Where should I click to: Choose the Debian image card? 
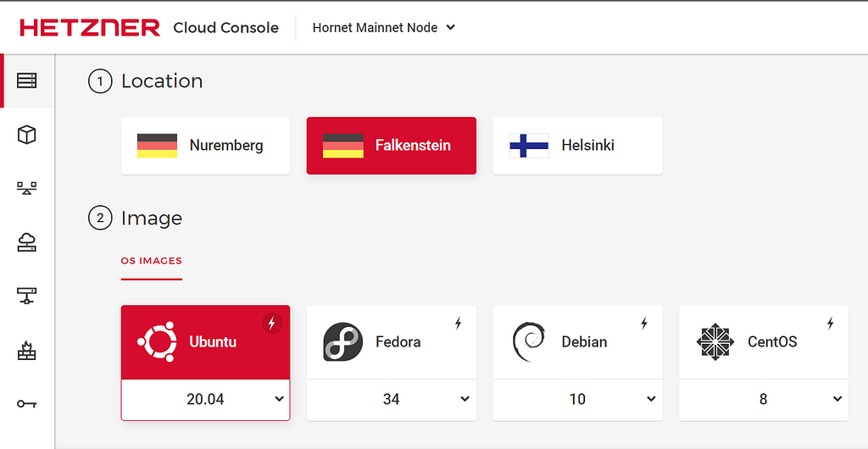tap(577, 342)
